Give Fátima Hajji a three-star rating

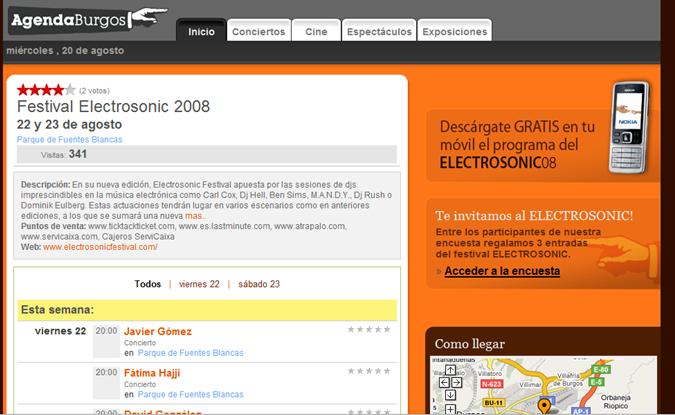pyautogui.click(x=369, y=371)
